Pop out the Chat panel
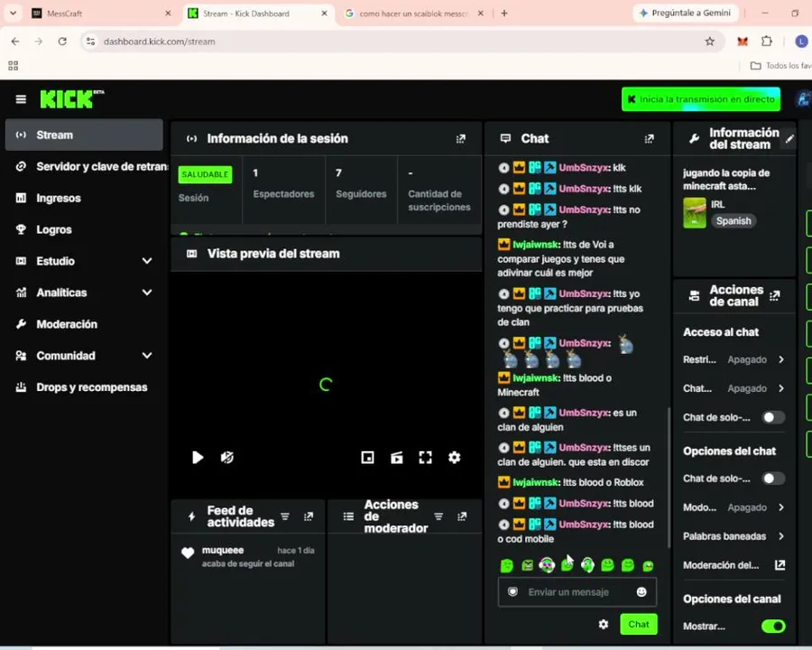 [x=649, y=139]
